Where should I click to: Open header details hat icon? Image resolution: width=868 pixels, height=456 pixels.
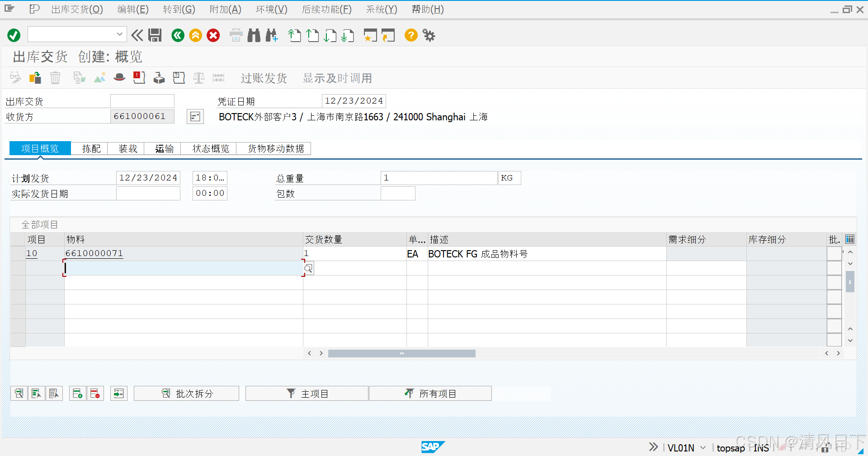119,78
